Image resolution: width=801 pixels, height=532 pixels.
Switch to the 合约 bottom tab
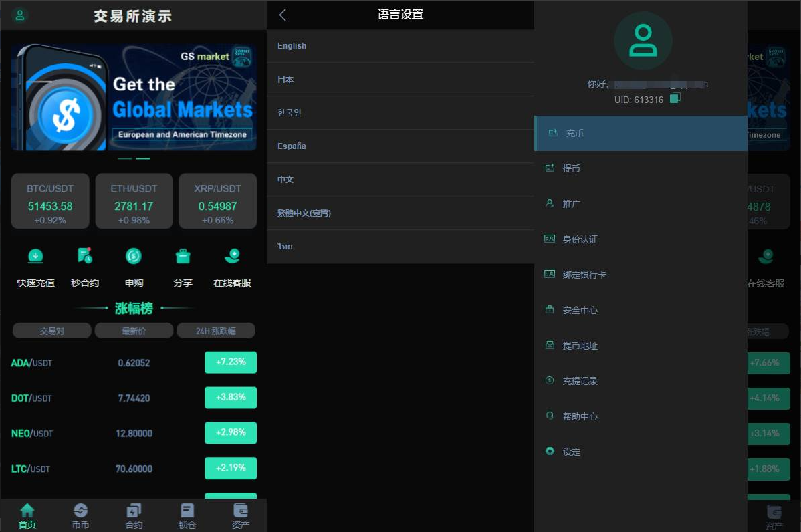(134, 515)
